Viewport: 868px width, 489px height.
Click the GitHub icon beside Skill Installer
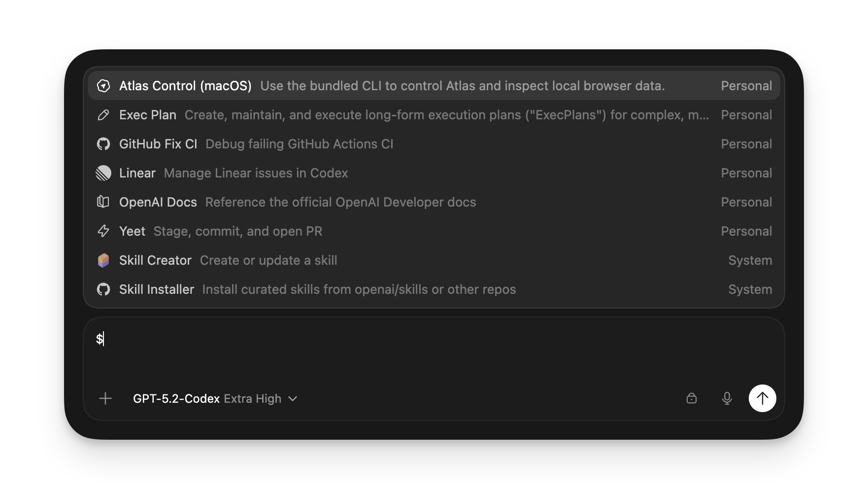click(103, 289)
